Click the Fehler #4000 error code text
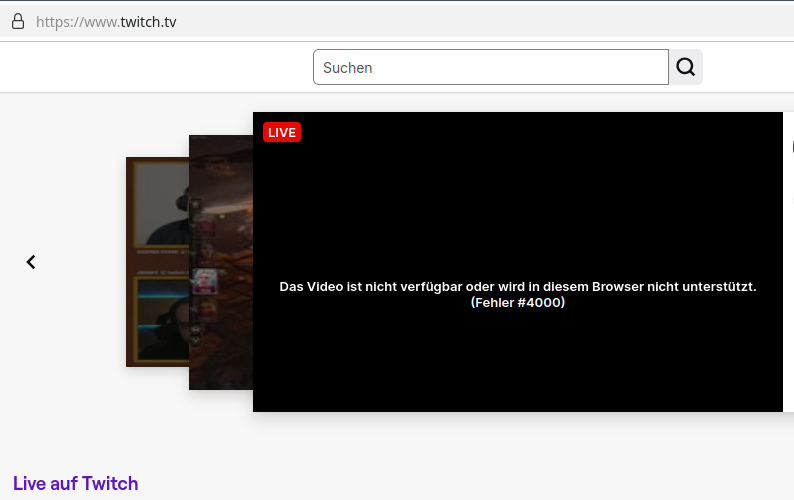The image size is (794, 500). pyautogui.click(x=517, y=302)
